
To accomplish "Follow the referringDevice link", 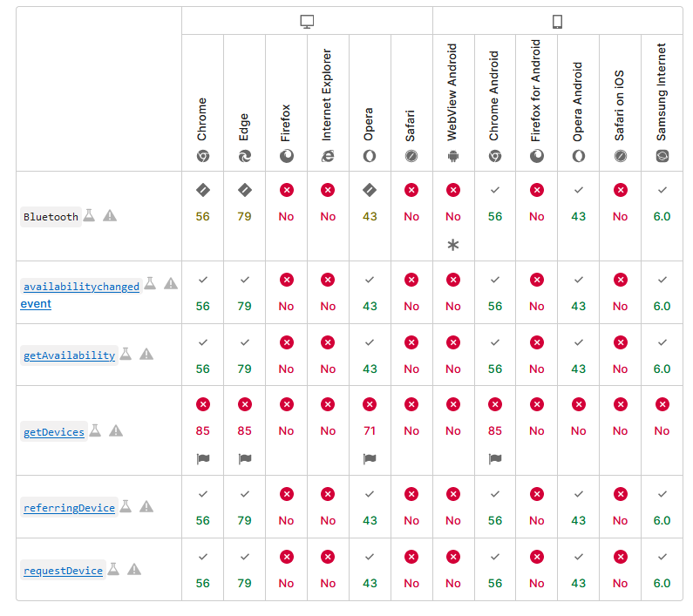I will click(69, 507).
